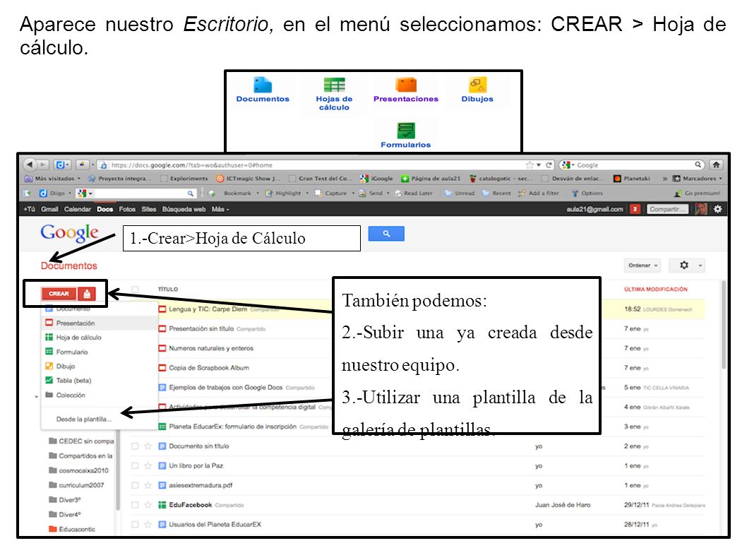Check the box for asiesextremadura.pdf
This screenshot has width=747, height=560.
135,485
